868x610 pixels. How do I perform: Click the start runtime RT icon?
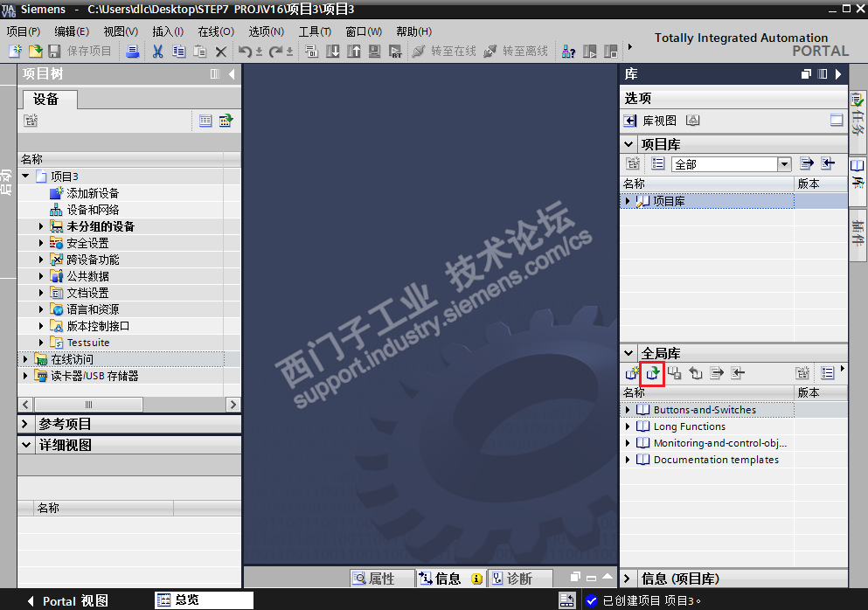click(395, 52)
